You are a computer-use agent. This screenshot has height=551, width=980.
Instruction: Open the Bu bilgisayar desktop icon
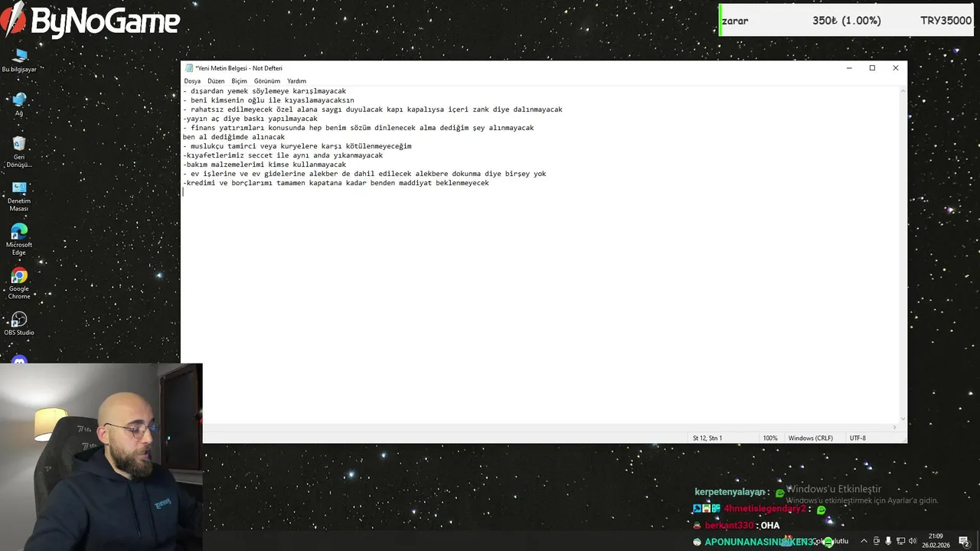tap(19, 60)
